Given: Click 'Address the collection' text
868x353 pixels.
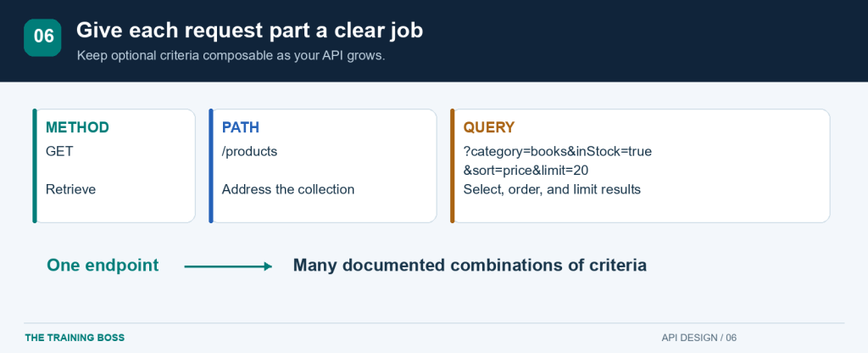Looking at the screenshot, I should (288, 189).
